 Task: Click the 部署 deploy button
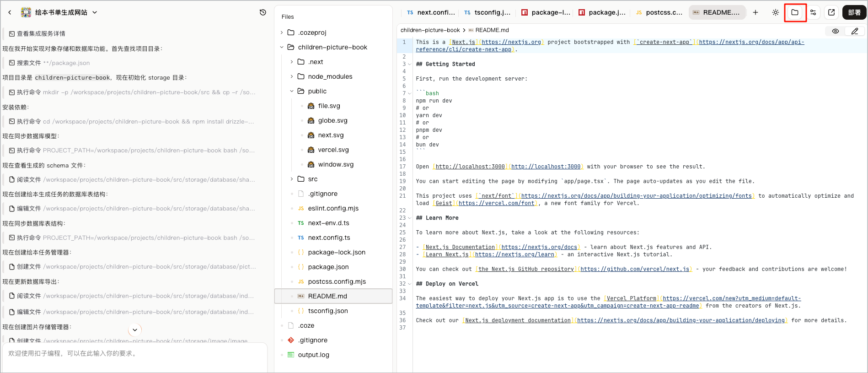(854, 12)
